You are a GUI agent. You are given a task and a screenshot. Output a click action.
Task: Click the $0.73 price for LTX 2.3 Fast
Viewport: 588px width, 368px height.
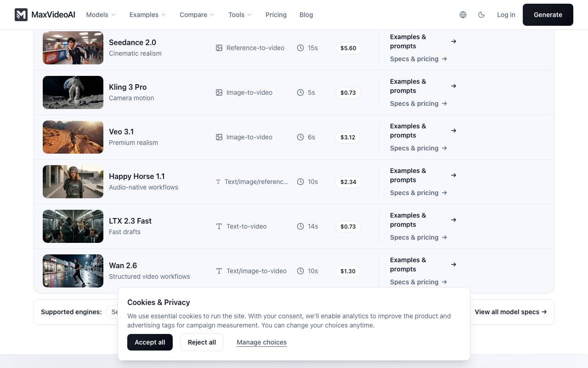348,226
